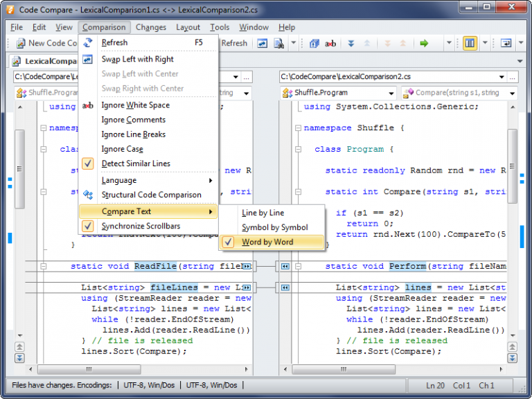The width and height of the screenshot is (532, 399).
Task: Collapse the namespace Shuffle block in right pane
Action: pyautogui.click(x=297, y=128)
